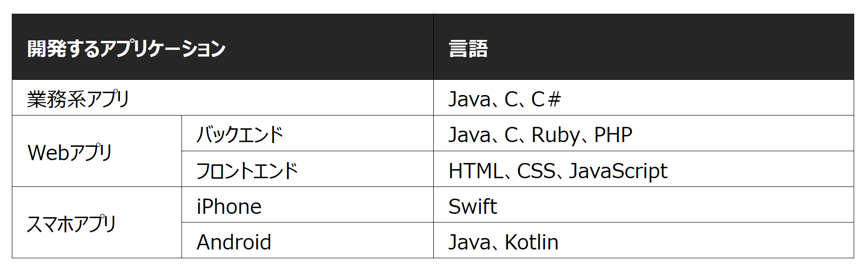Click the iPhone cell

click(x=307, y=204)
